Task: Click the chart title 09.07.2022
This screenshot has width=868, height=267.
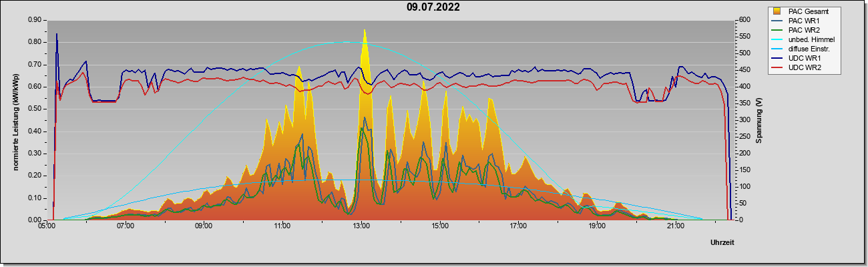Action: (x=433, y=8)
